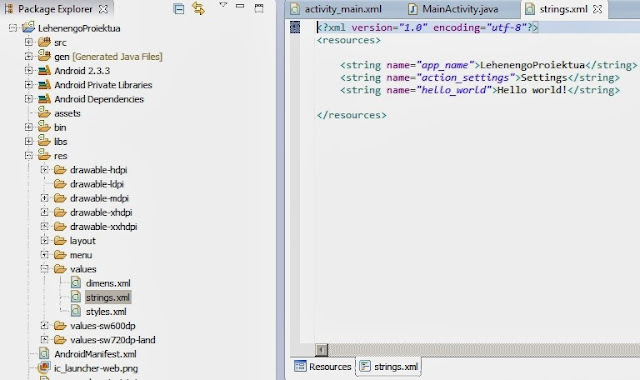Image resolution: width=640 pixels, height=380 pixels.
Task: Maximize the Package Explorer panel
Action: click(x=259, y=8)
